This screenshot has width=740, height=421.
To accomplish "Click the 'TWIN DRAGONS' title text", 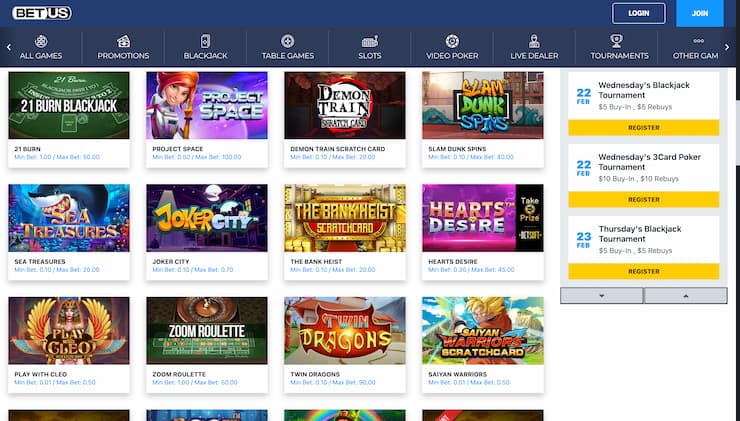I will 315,374.
